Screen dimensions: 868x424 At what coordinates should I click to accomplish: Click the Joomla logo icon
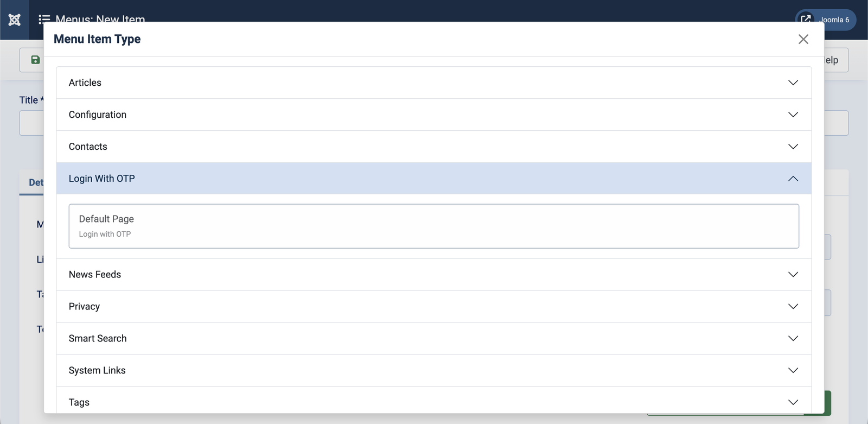pos(15,20)
